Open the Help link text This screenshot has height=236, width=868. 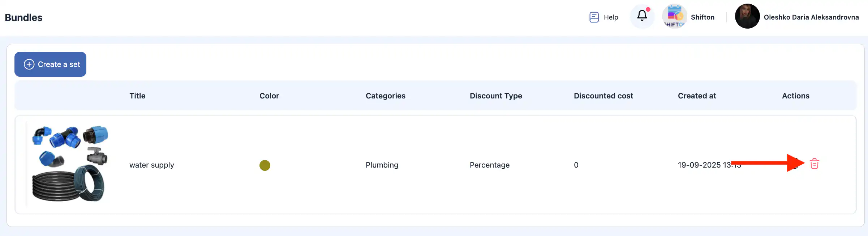click(611, 17)
